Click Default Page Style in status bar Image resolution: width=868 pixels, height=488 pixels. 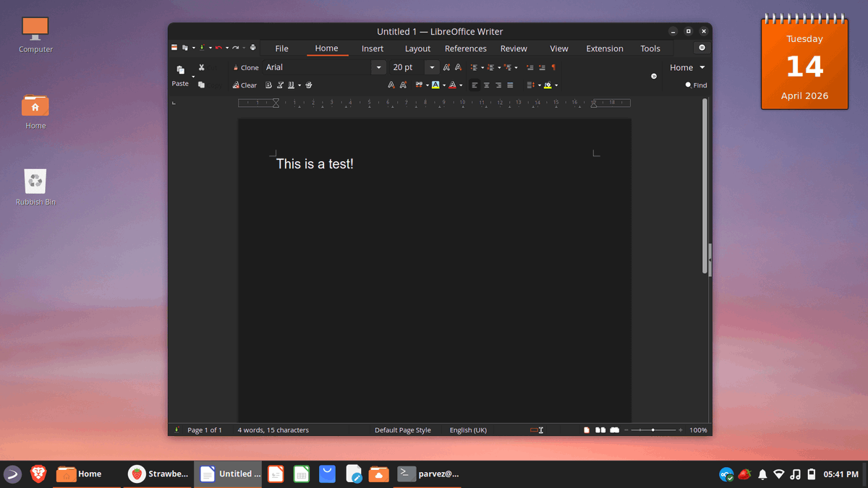coord(403,430)
